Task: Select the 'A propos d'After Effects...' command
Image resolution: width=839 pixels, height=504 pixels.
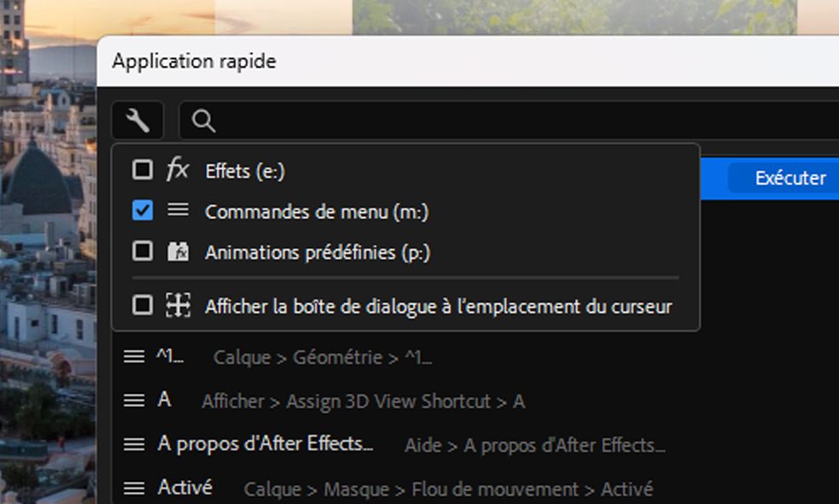Action: tap(265, 444)
